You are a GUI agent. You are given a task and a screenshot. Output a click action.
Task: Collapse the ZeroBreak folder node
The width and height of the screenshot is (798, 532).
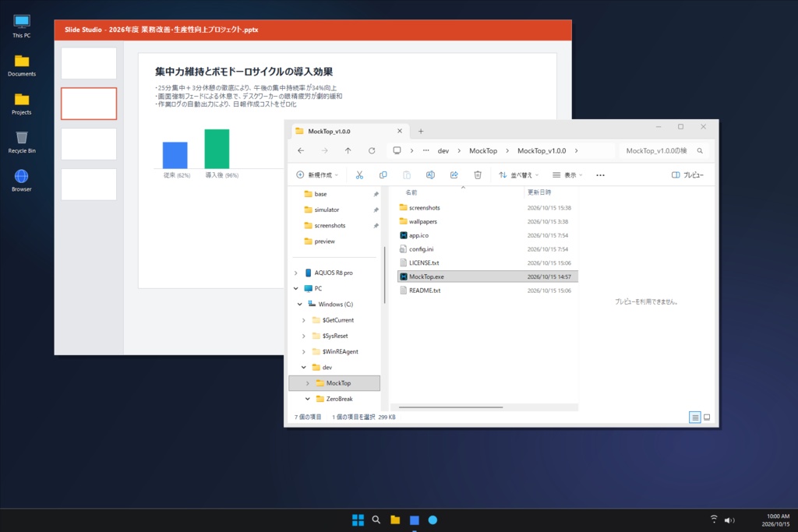tap(307, 399)
